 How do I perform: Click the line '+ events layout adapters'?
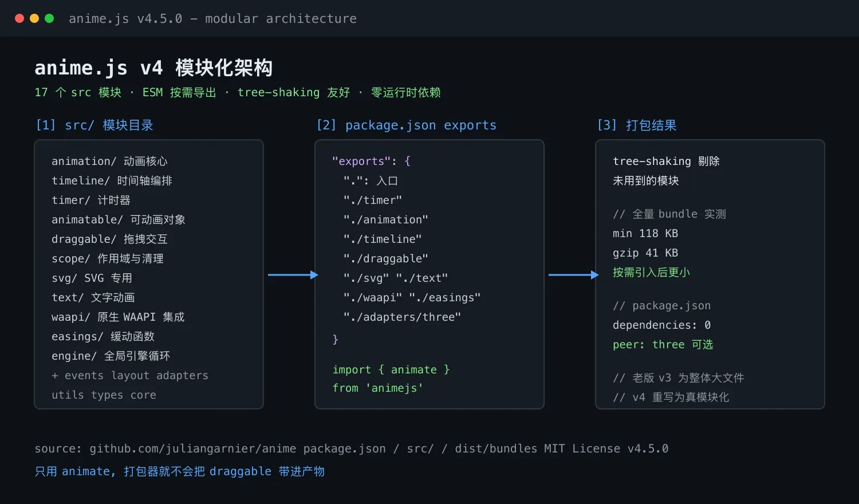point(130,375)
